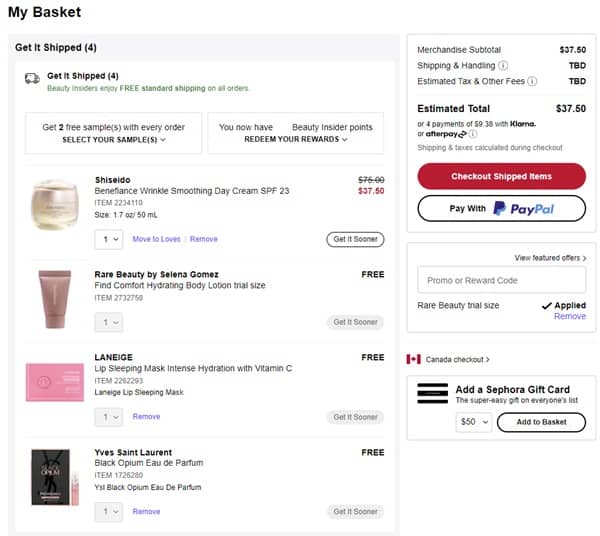Remove applied Rare Beauty promo
The height and width of the screenshot is (536, 600).
(570, 316)
